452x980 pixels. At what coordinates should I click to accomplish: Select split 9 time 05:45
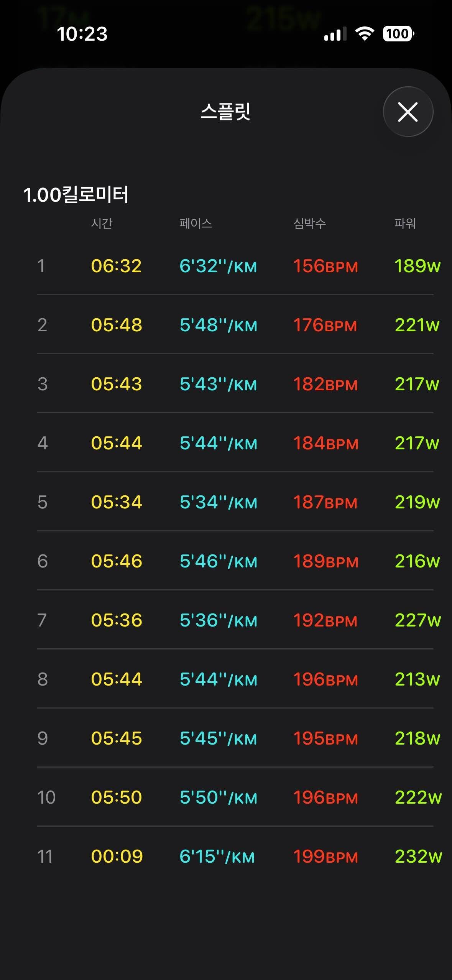pos(116,738)
